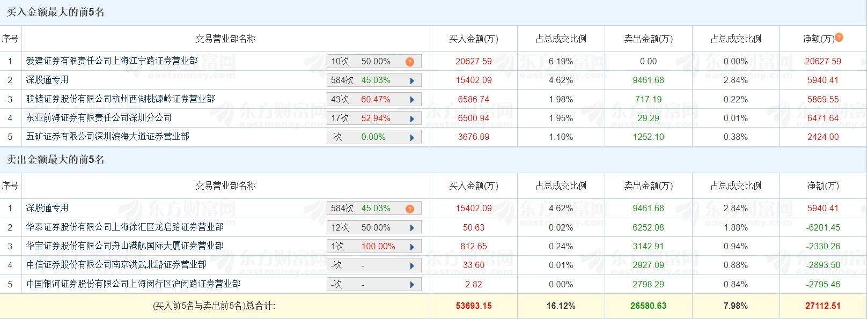Open 爱建证券上海江宁路证券营业部 link
Viewport: 868px width, 319px height.
point(112,61)
